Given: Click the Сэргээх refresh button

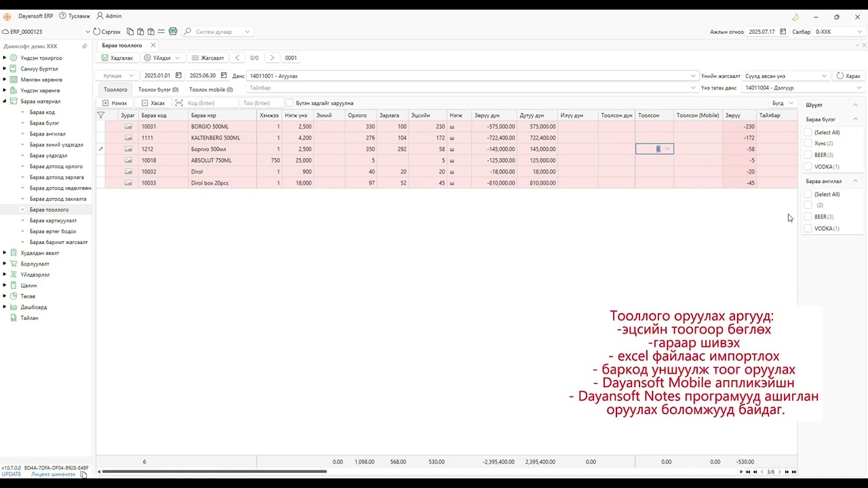Looking at the screenshot, I should (x=107, y=32).
